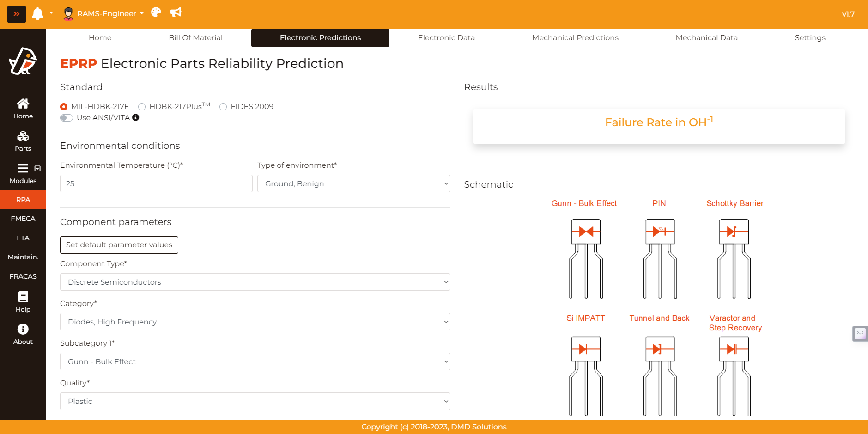The height and width of the screenshot is (434, 868).
Task: Open the Parts section in sidebar
Action: coord(23,141)
